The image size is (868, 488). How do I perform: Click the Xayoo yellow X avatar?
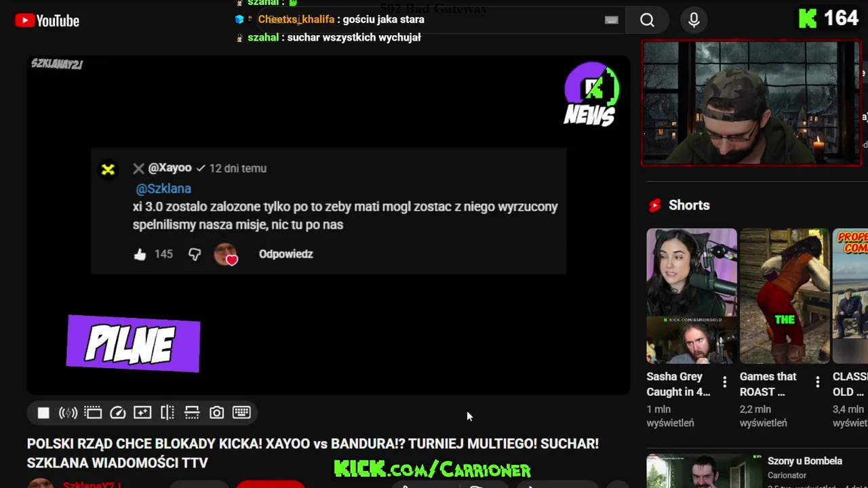coord(108,169)
